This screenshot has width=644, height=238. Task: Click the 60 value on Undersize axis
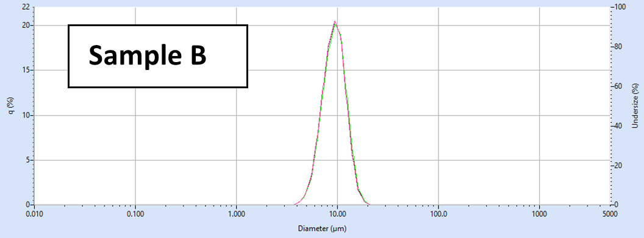click(x=618, y=86)
